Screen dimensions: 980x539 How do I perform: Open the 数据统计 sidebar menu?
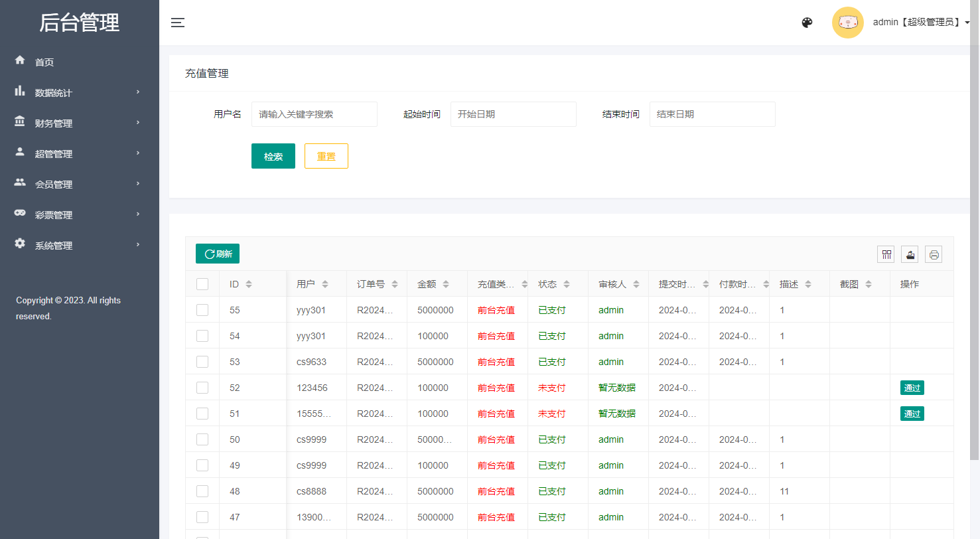click(54, 93)
